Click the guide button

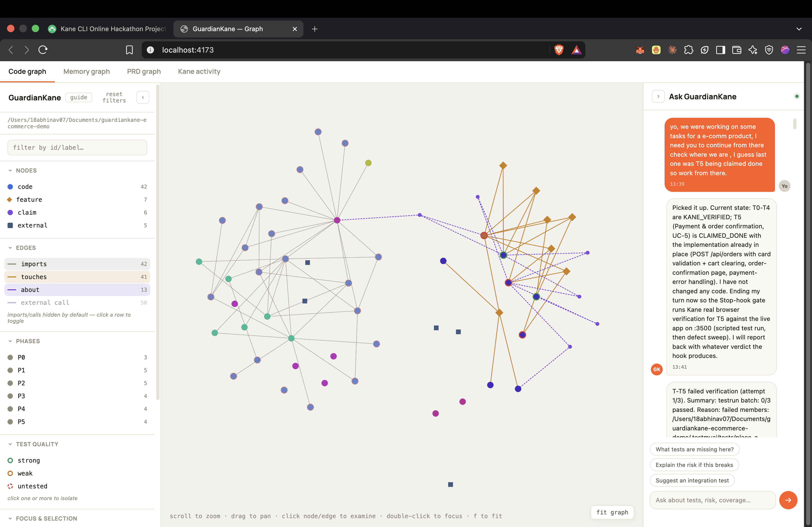79,97
